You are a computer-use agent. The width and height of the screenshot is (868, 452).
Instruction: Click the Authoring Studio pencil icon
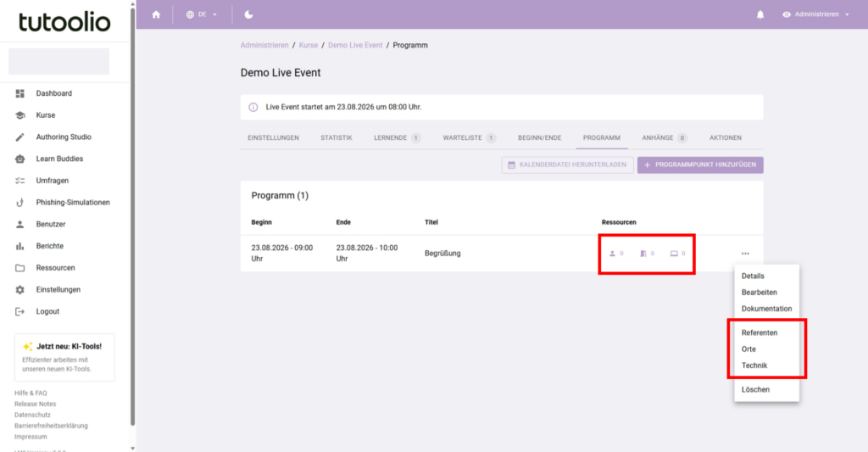tap(20, 137)
